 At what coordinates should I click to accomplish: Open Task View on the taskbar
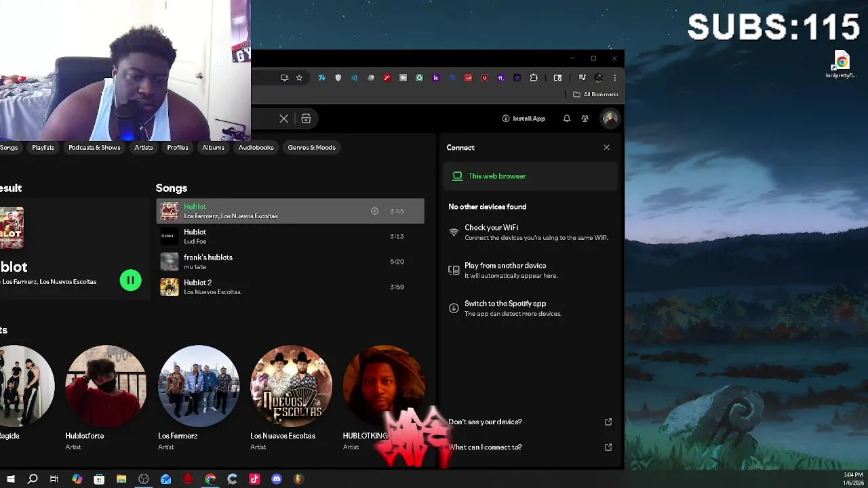click(54, 479)
